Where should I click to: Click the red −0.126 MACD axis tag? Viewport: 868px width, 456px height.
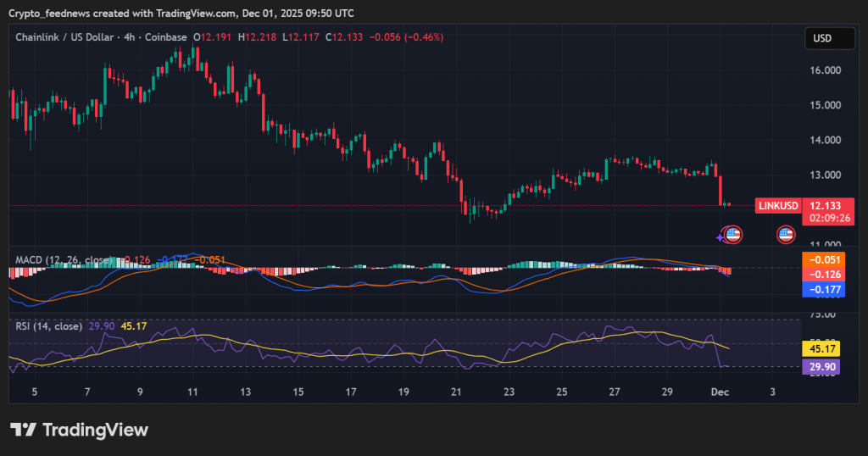[x=824, y=275]
